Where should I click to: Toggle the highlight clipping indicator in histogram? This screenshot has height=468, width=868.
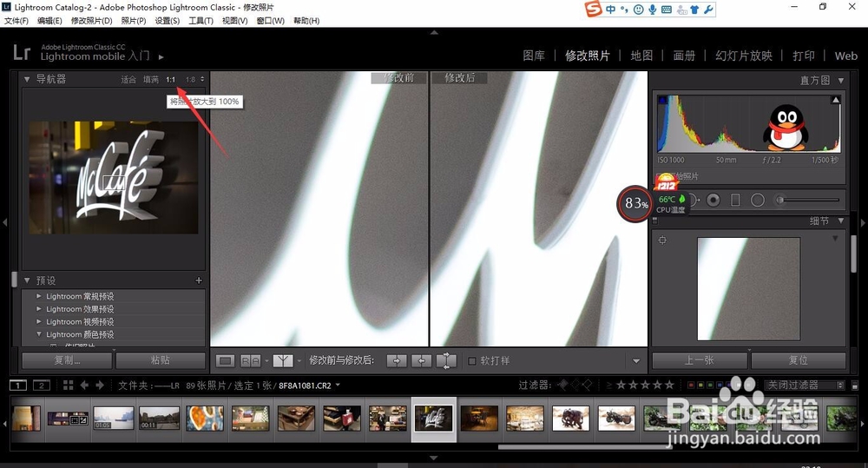836,100
